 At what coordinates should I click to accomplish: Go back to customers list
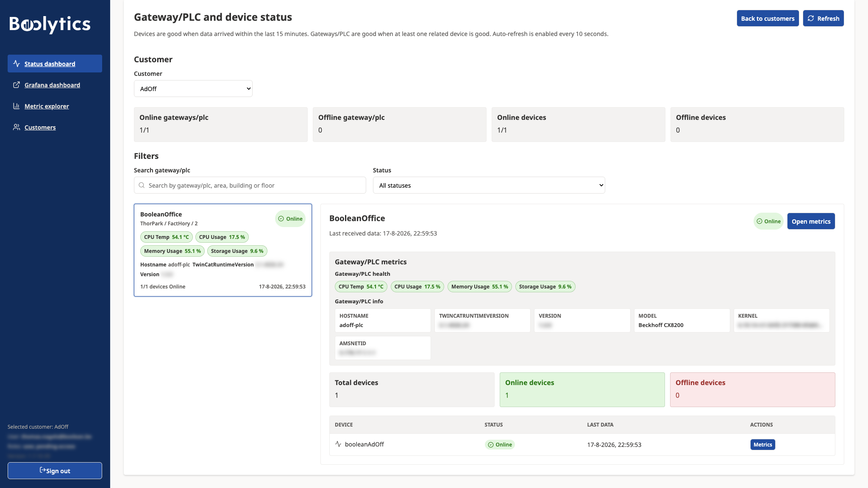(768, 18)
